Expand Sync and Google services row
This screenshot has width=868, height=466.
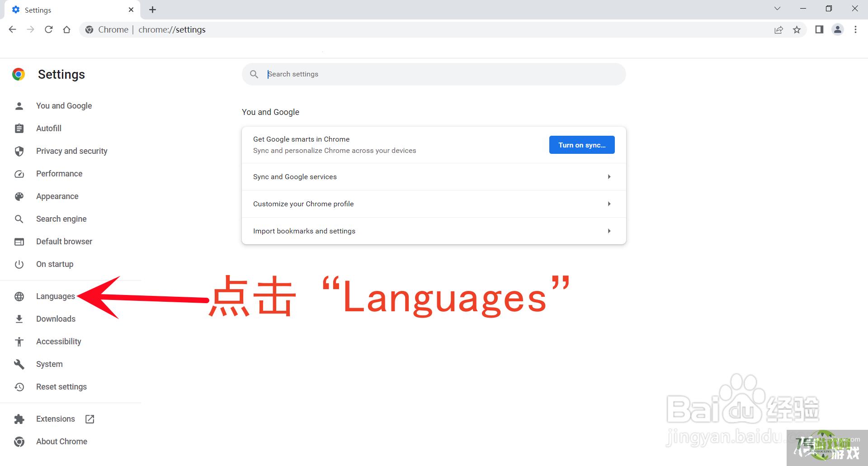tap(434, 177)
